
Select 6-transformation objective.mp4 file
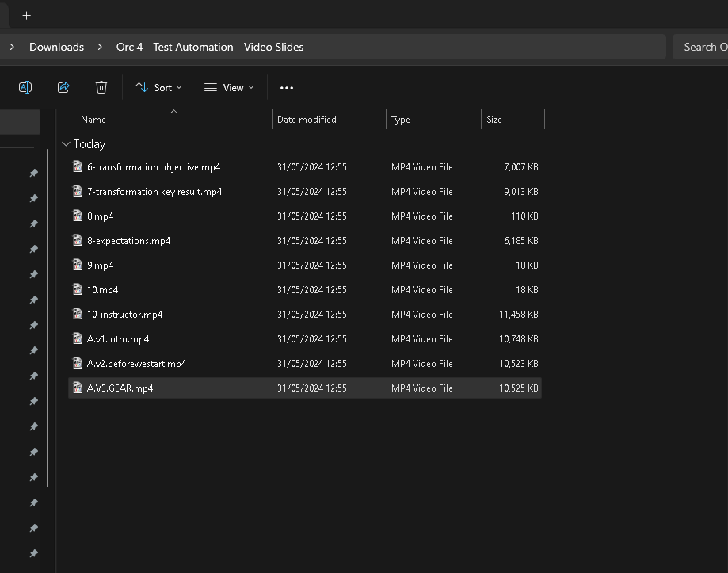pyautogui.click(x=305, y=167)
